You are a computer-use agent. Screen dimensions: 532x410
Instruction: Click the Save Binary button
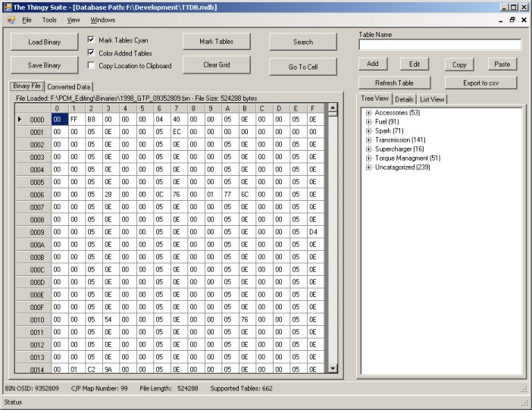click(x=44, y=65)
